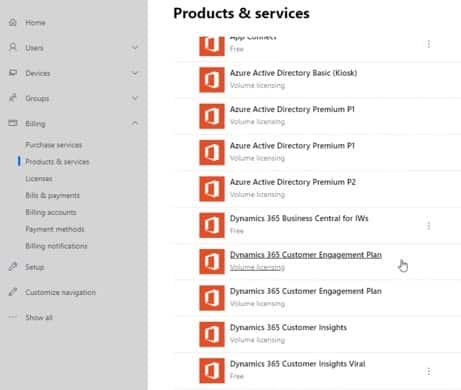Click Office icon for Azure Active Directory Premium P2
Viewport: 461px width, 390px height.
[x=212, y=189]
